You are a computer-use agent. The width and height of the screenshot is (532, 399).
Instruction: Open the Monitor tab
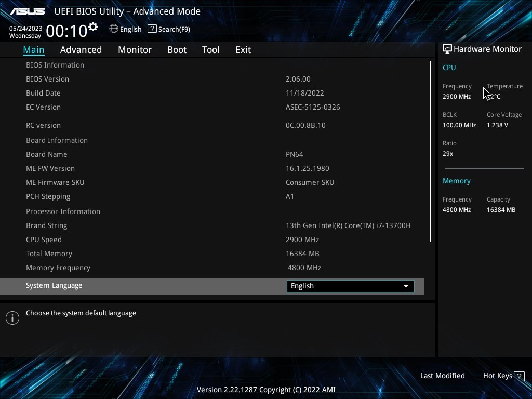click(135, 50)
